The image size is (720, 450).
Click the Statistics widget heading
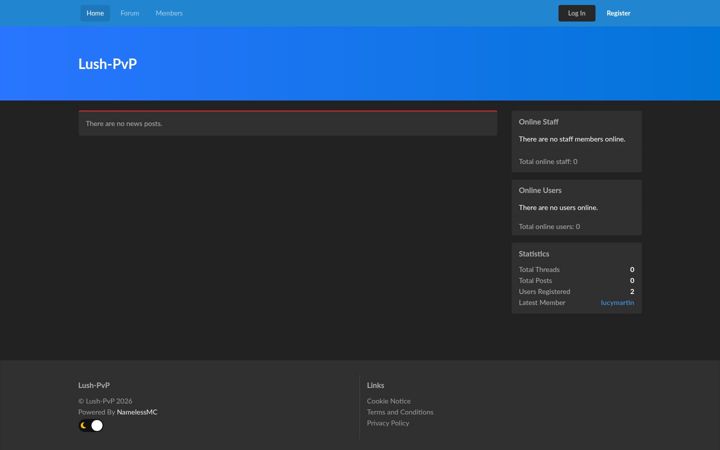(x=534, y=254)
